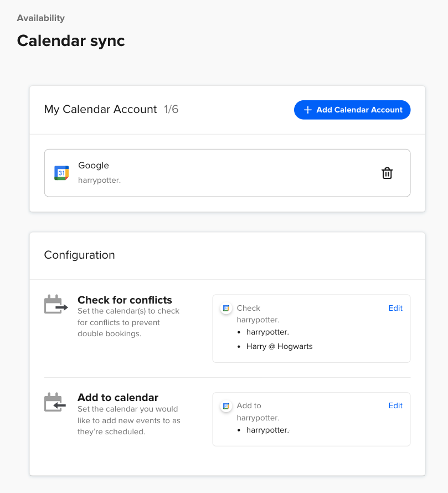Click the Calendar sync page heading

71,40
